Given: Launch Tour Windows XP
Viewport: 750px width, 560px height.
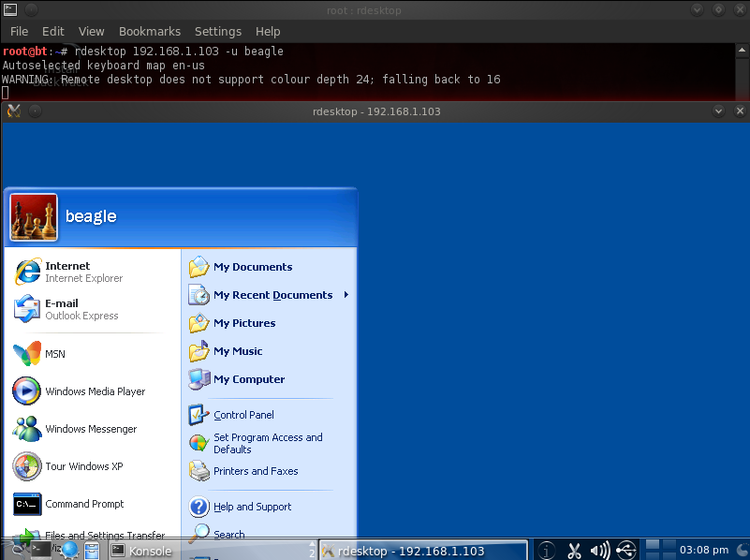Looking at the screenshot, I should click(68, 466).
